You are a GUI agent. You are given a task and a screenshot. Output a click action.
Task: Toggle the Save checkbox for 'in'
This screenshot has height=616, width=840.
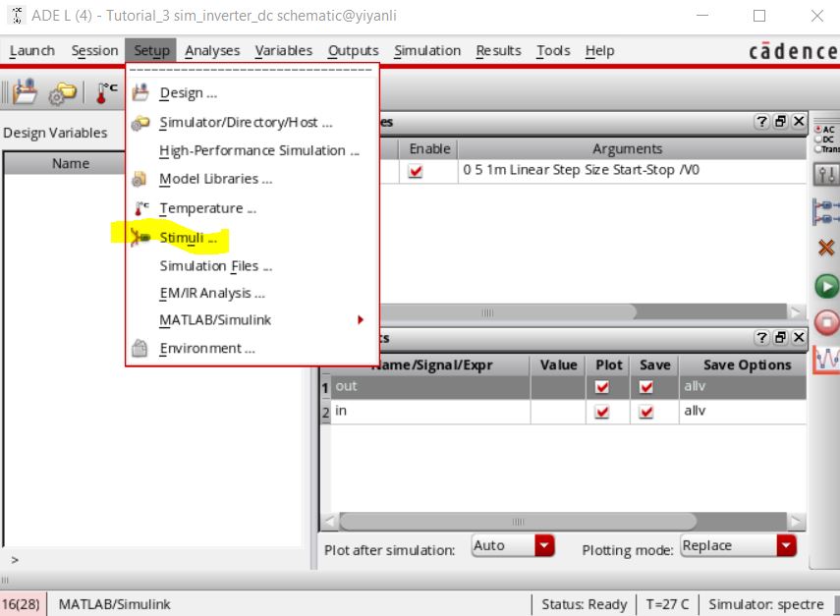(646, 413)
